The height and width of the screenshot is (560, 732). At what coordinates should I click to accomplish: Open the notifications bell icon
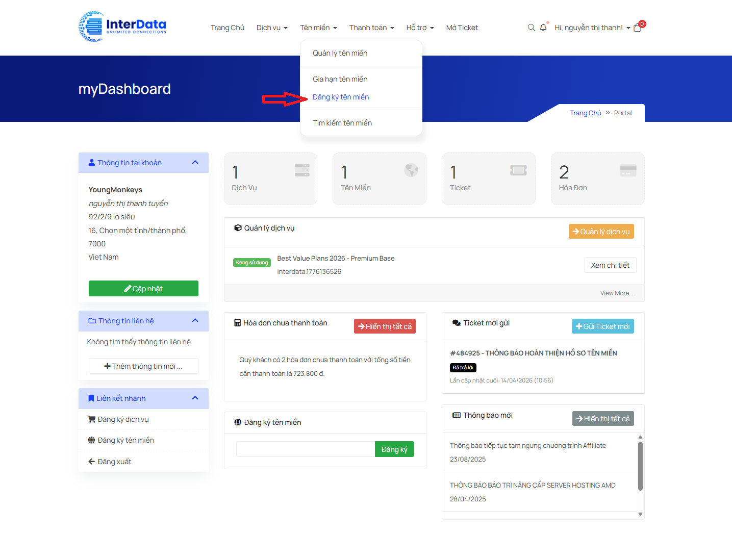543,28
